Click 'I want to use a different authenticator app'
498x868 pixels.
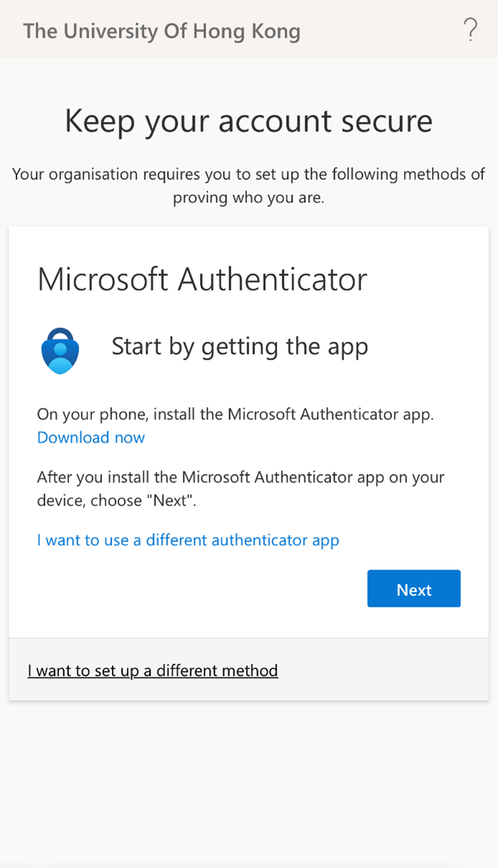tap(188, 539)
